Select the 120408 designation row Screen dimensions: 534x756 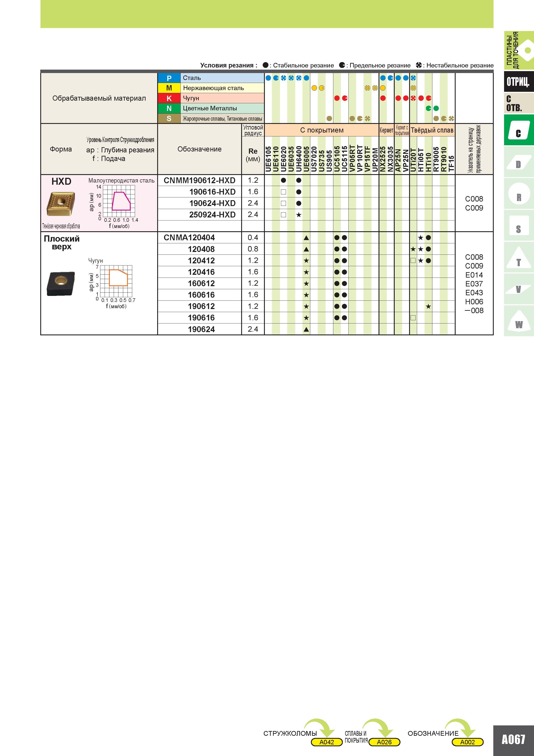pyautogui.click(x=201, y=249)
